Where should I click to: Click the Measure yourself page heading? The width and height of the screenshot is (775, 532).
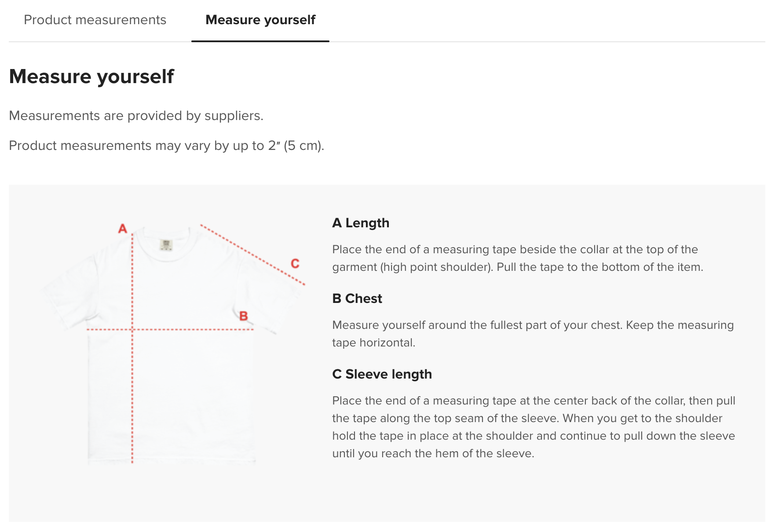click(91, 77)
